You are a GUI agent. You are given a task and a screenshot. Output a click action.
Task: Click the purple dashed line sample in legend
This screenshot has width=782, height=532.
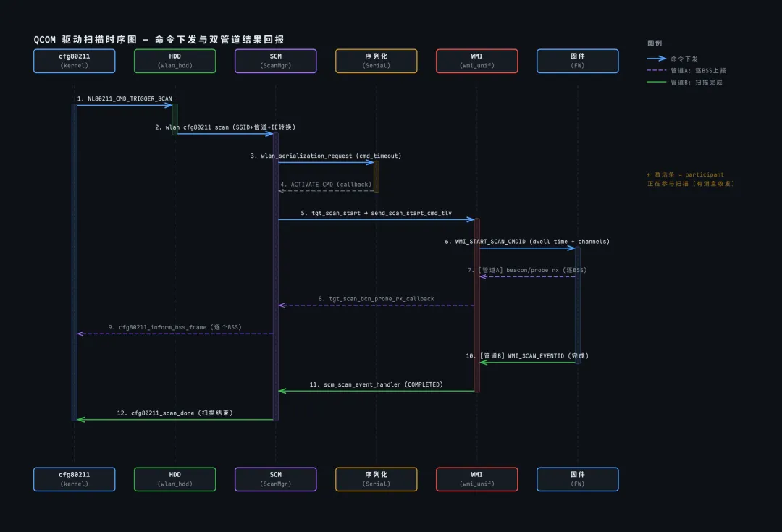coord(656,70)
